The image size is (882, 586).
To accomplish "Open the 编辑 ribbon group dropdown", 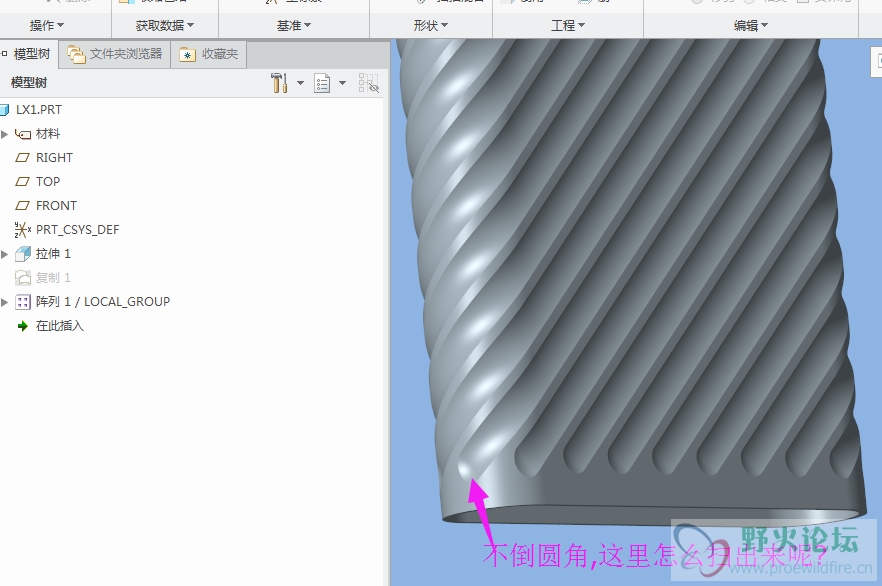I will click(x=751, y=25).
